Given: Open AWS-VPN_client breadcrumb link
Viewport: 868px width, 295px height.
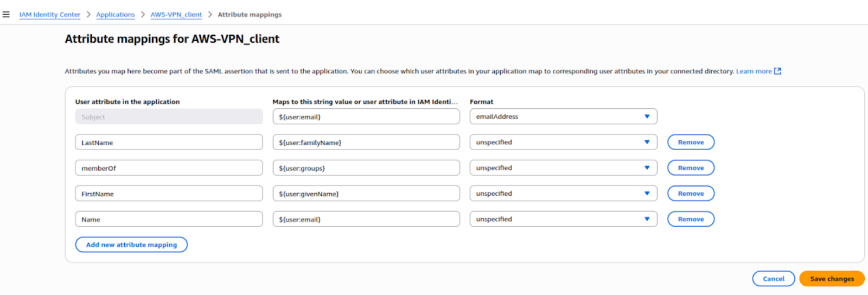Looking at the screenshot, I should (x=176, y=15).
